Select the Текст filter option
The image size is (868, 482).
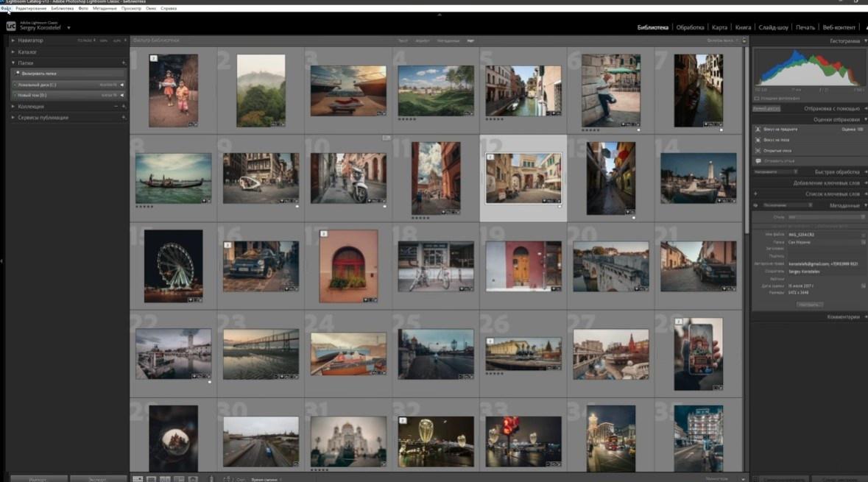point(403,40)
